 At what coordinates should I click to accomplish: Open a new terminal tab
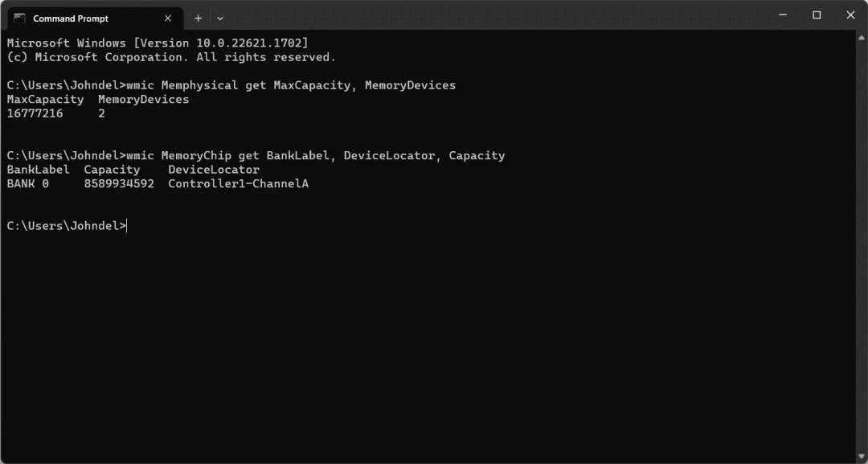pyautogui.click(x=198, y=18)
